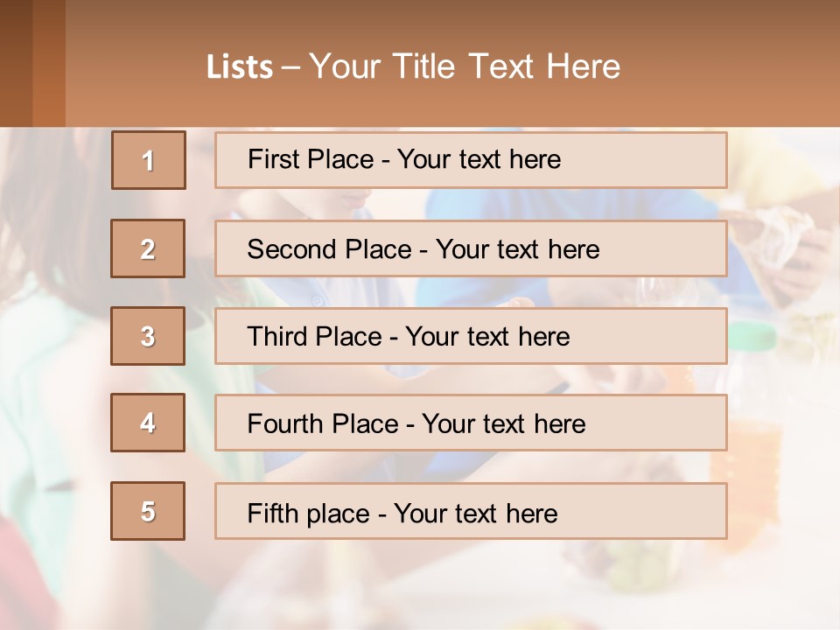Click the word 'First' in the top bar
This screenshot has height=630, width=840.
271,159
